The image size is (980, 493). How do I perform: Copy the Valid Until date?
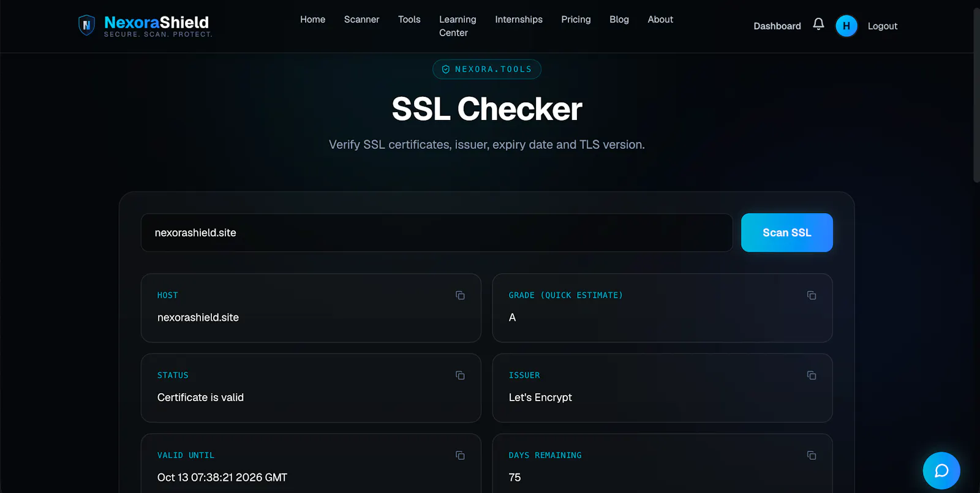pos(460,456)
